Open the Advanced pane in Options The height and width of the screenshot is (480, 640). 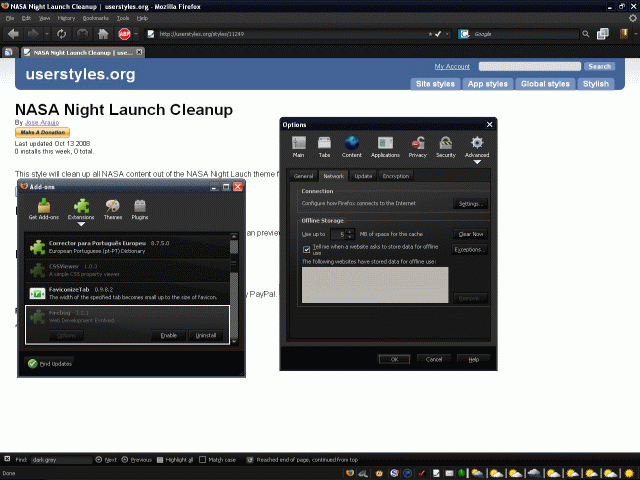(x=477, y=147)
